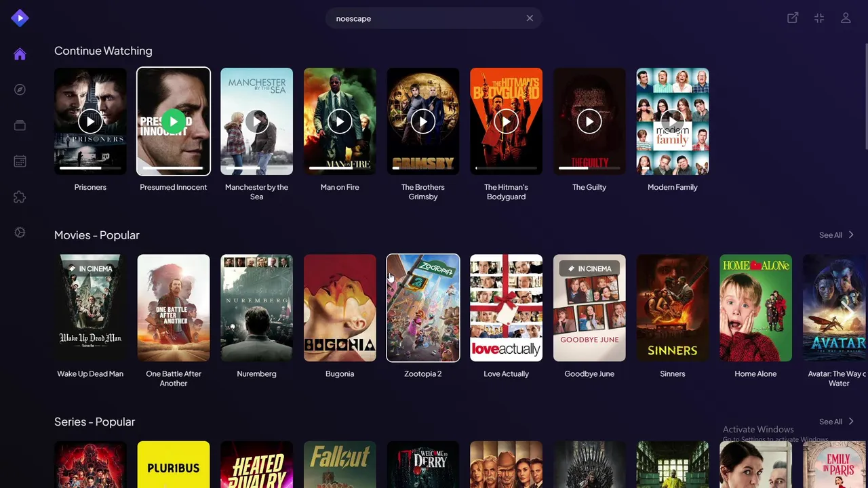Open the Bugonia movie poster
868x488 pixels.
[x=340, y=308]
